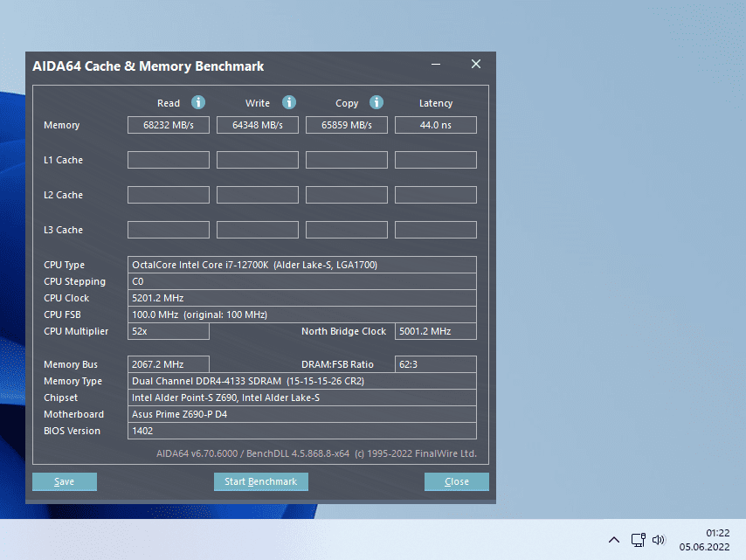Click the L2 Cache row label
The width and height of the screenshot is (746, 560).
[x=63, y=195]
